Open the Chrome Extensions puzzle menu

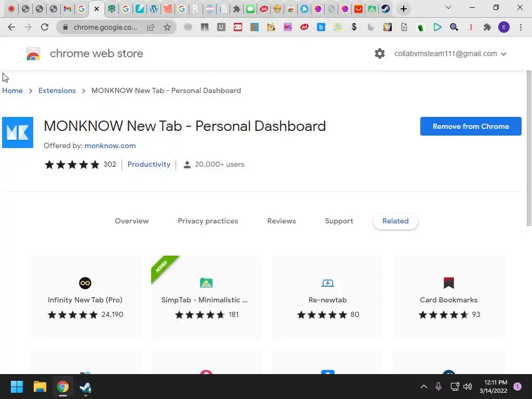coord(487,27)
